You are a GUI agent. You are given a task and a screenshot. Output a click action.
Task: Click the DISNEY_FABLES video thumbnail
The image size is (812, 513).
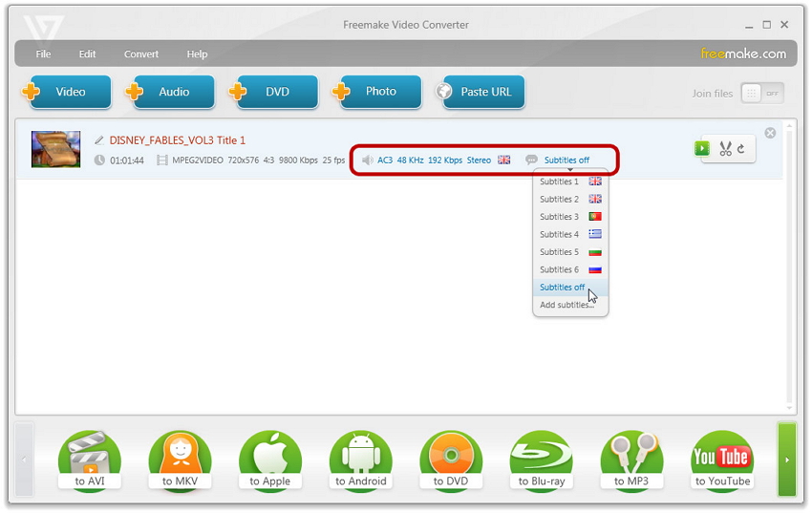pos(55,149)
